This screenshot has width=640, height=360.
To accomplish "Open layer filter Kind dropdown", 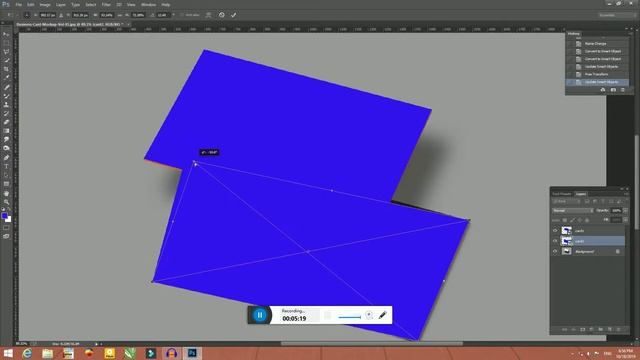I will tap(566, 201).
